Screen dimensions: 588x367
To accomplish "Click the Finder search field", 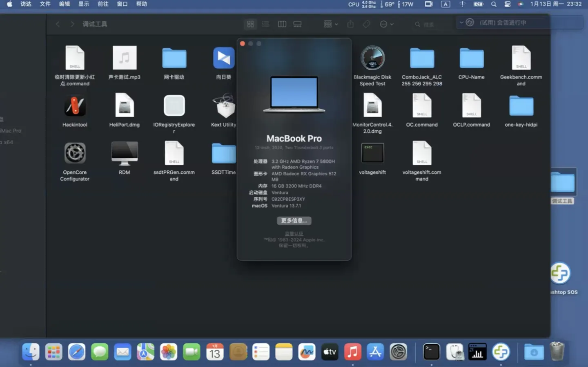I will (429, 25).
